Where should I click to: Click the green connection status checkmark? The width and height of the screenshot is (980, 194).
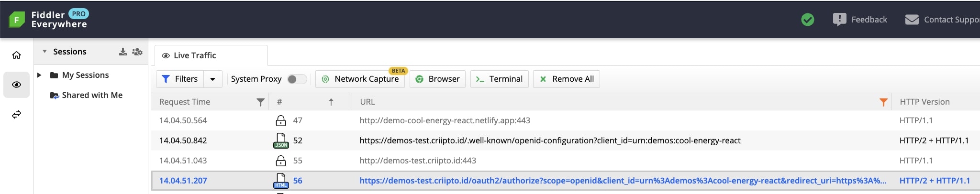click(808, 20)
